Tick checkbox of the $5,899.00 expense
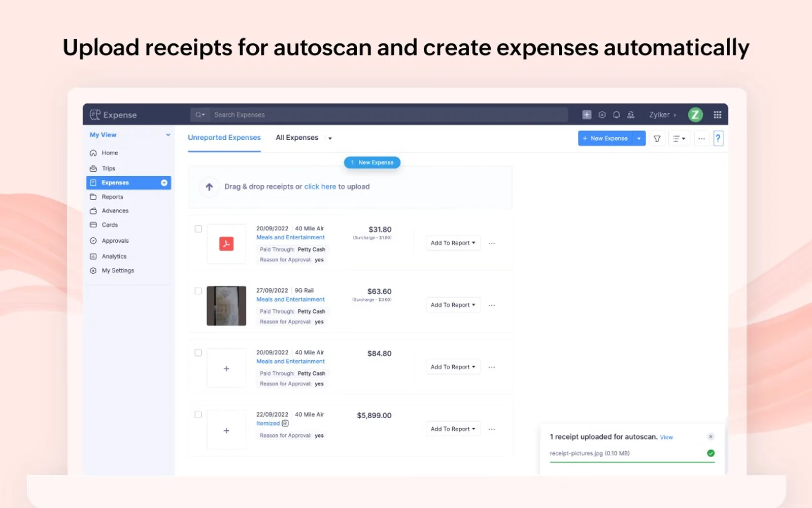The height and width of the screenshot is (508, 812). click(198, 415)
